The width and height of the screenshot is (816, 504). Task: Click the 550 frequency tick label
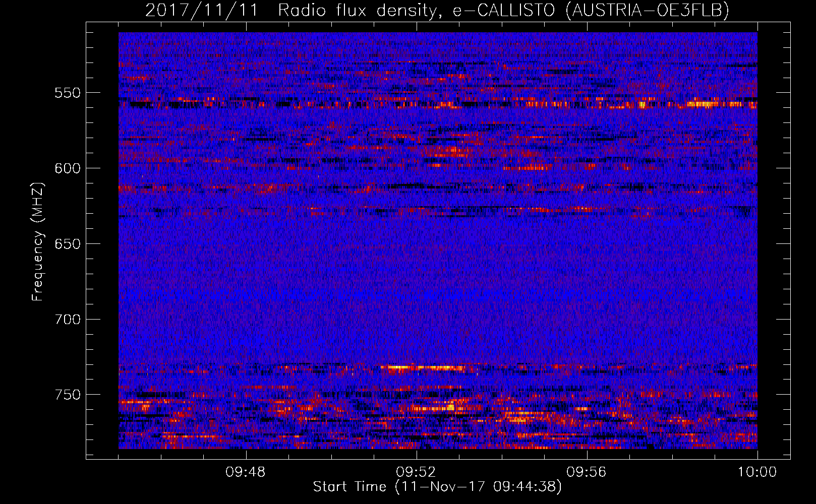(68, 93)
